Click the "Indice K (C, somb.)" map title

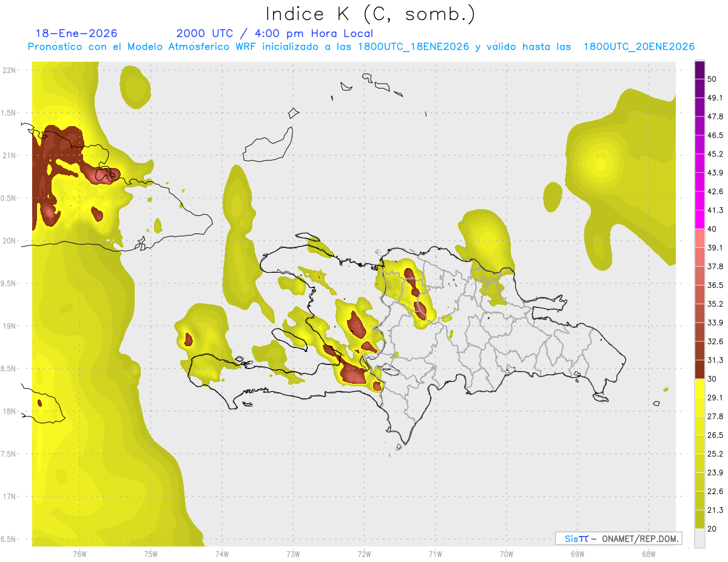click(370, 14)
